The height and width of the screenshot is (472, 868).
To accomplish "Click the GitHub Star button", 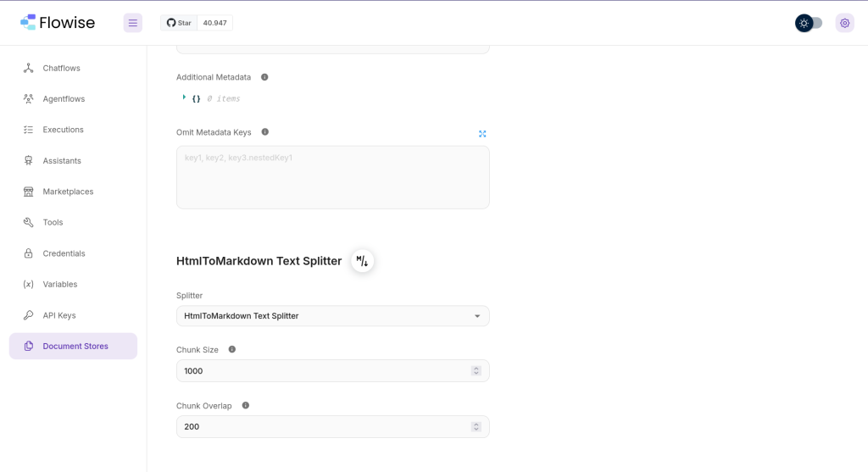I will [x=180, y=23].
